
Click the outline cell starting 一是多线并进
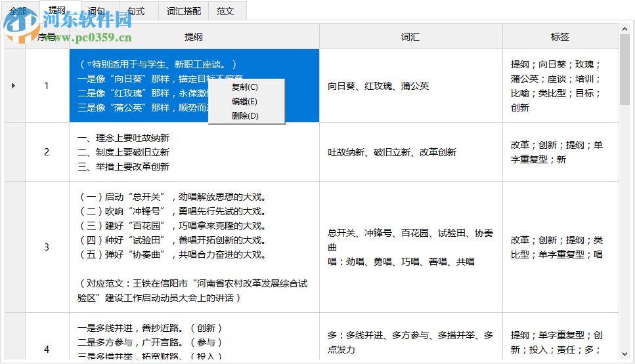pyautogui.click(x=194, y=336)
